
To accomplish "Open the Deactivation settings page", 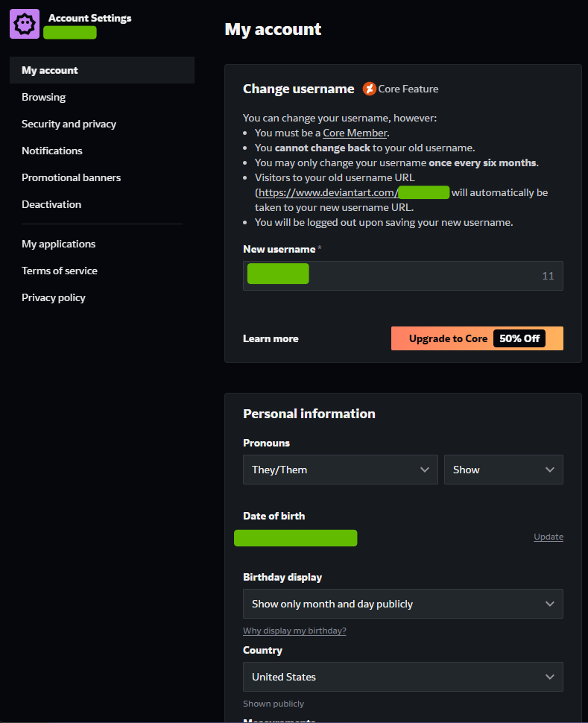I will (51, 204).
